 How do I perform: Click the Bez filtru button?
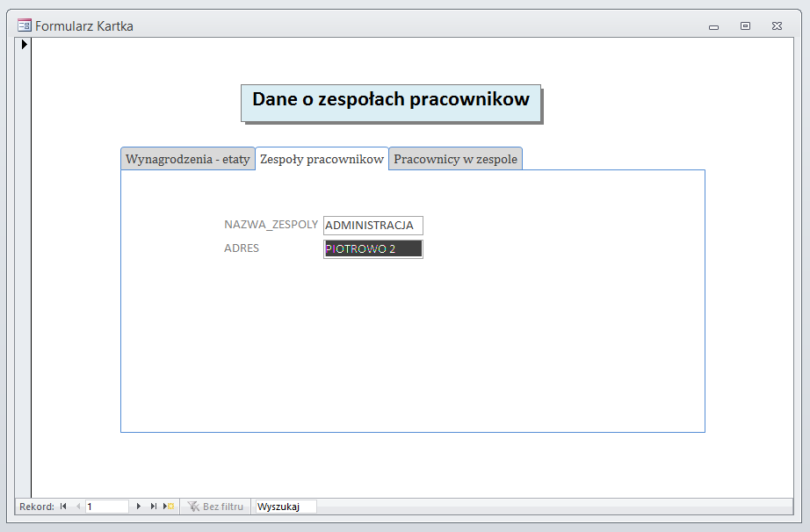(x=216, y=507)
